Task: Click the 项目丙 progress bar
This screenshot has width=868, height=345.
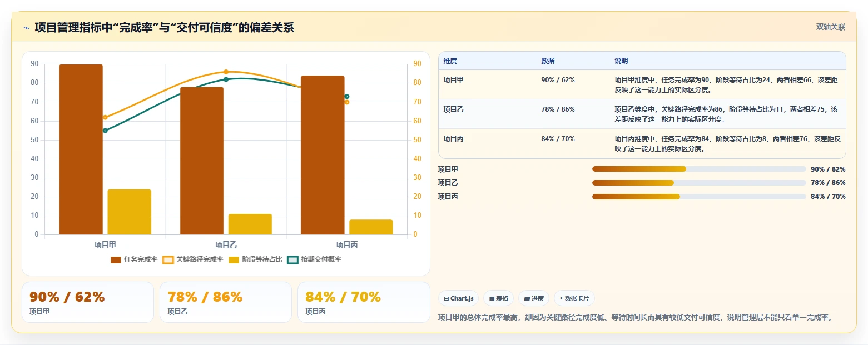Action: [699, 197]
